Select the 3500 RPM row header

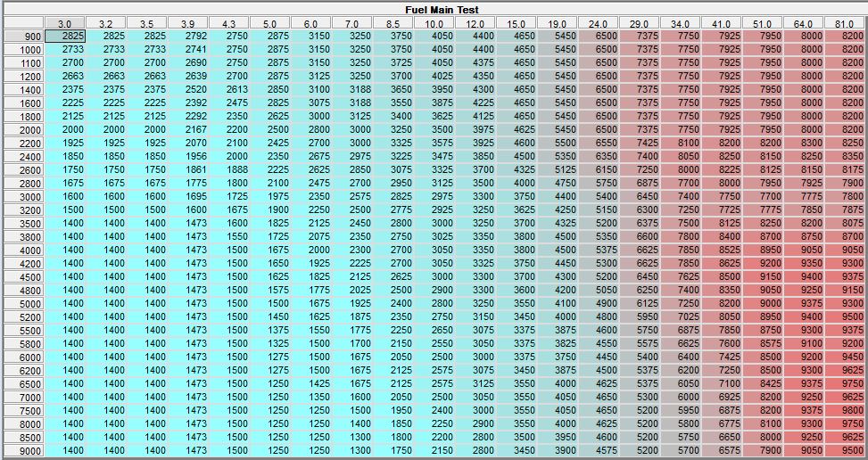click(x=24, y=224)
